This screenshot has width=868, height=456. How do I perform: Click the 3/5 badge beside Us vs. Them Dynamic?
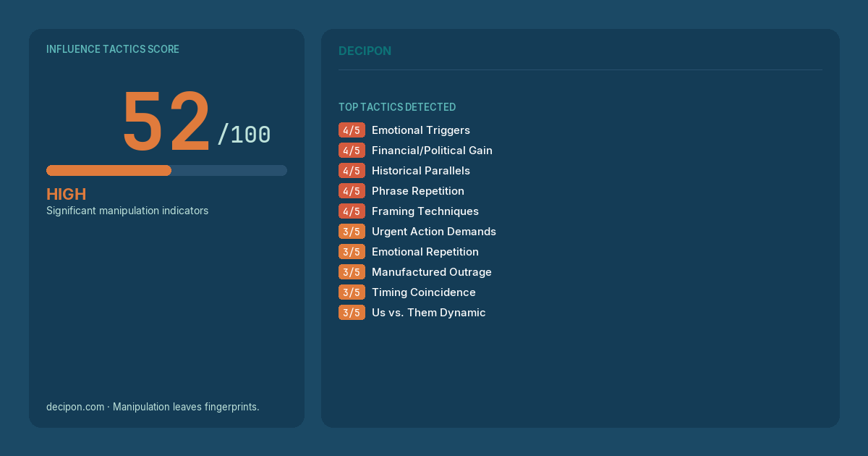352,313
